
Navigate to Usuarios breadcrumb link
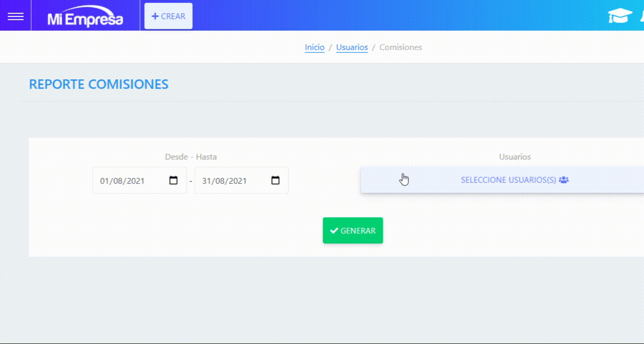352,47
